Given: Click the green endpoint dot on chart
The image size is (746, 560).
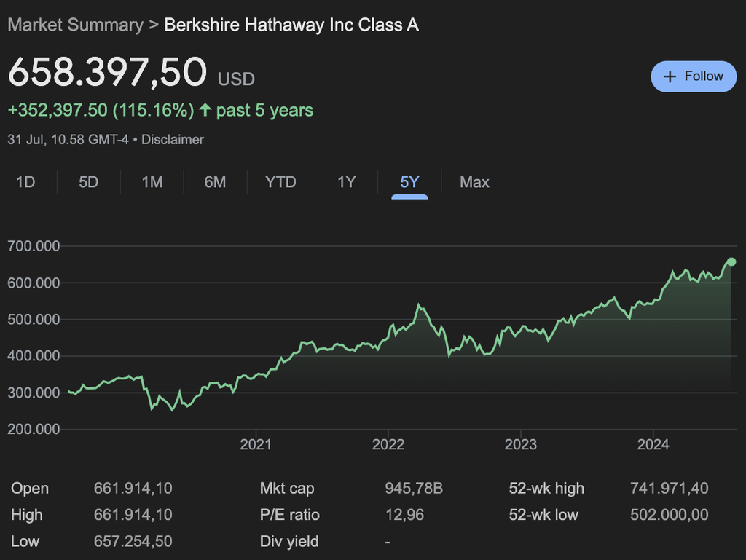Looking at the screenshot, I should pos(731,261).
